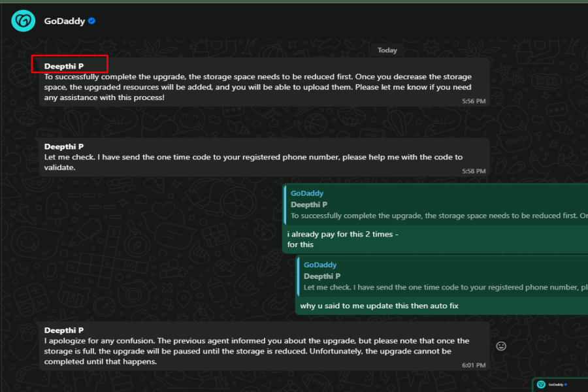Click Deepthi P name on 5:56 PM message
The width and height of the screenshot is (588, 392).
(63, 66)
